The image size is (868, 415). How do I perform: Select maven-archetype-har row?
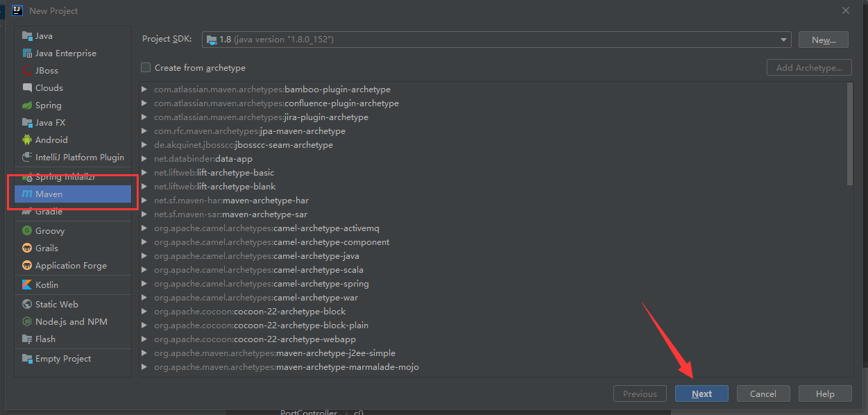493,201
